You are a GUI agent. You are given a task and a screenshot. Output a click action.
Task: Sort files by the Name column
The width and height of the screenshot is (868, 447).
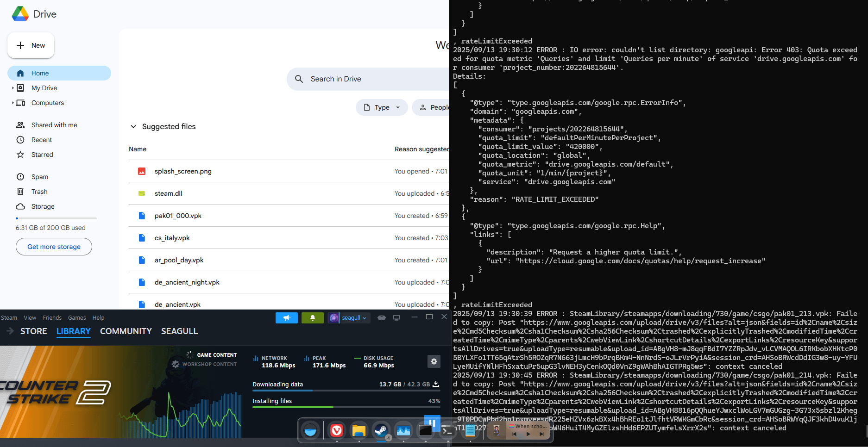pyautogui.click(x=138, y=149)
